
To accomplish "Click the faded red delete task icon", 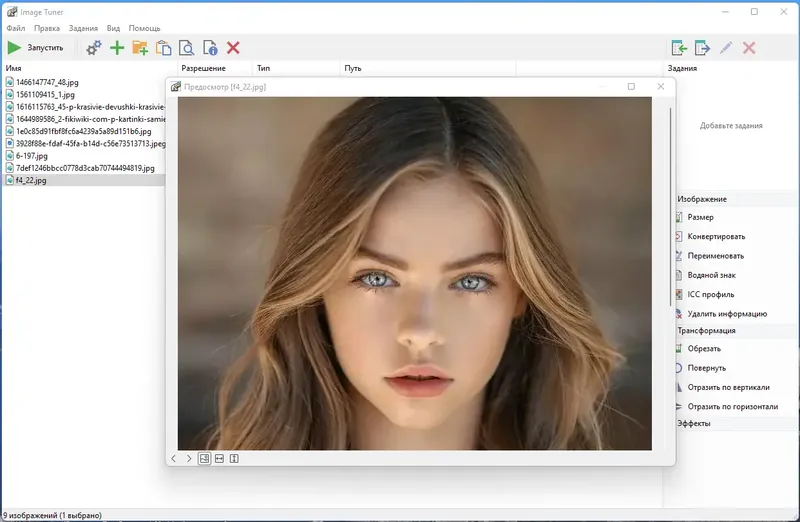I will (x=749, y=48).
